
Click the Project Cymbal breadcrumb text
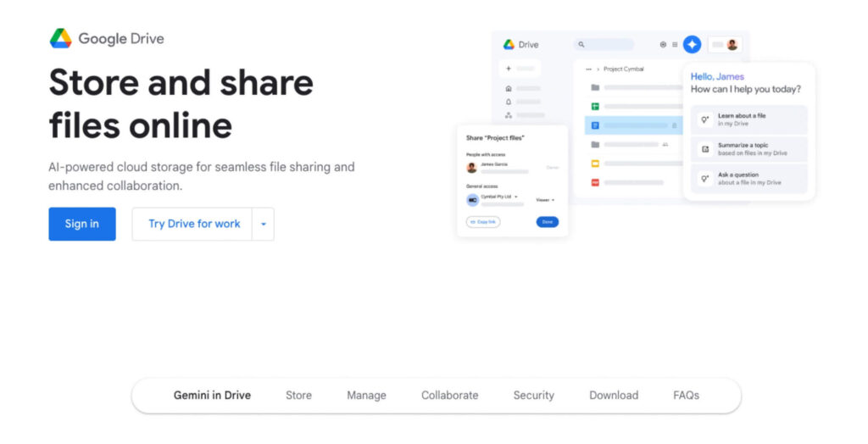coord(623,69)
